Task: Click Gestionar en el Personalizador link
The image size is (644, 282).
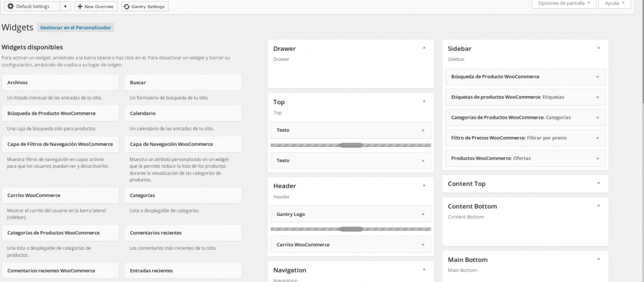Action: click(x=76, y=27)
